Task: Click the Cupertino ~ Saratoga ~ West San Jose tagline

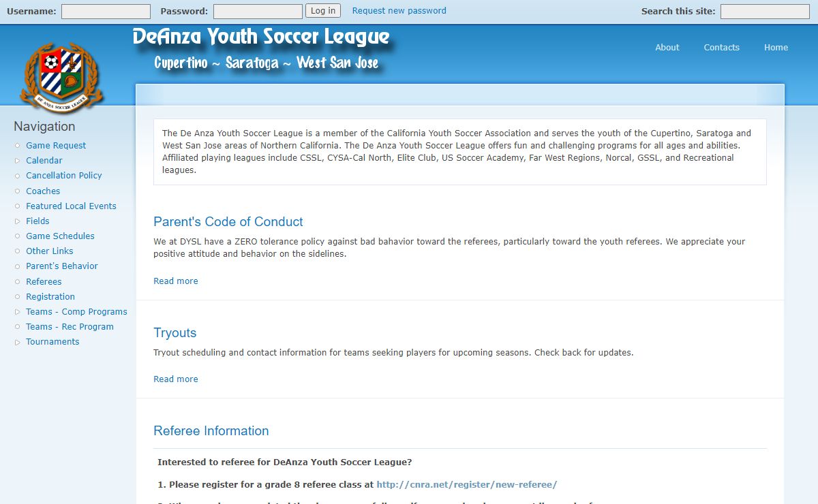Action: 267,63
